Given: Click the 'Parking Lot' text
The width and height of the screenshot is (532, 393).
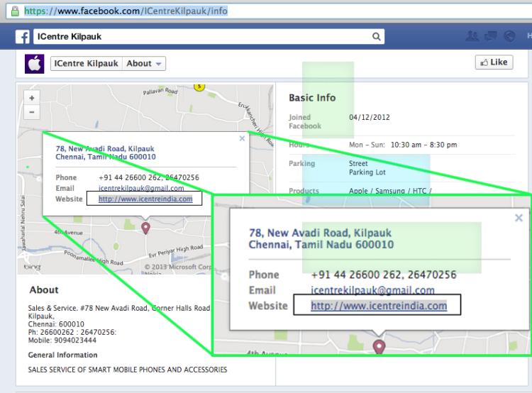Looking at the screenshot, I should tap(367, 172).
